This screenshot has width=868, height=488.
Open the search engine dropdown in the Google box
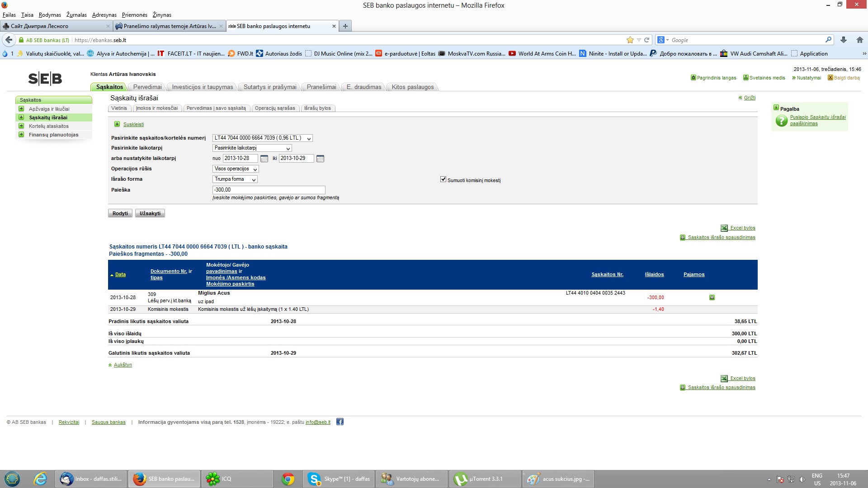point(663,40)
